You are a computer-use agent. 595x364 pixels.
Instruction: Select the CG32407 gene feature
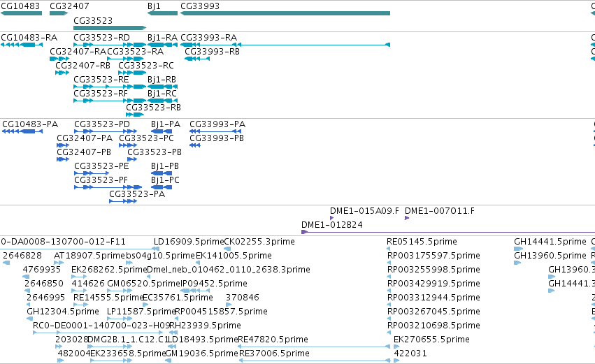pos(59,13)
